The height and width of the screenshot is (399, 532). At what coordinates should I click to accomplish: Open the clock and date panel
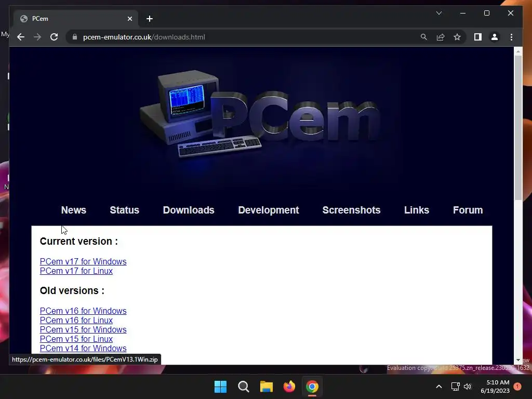pyautogui.click(x=495, y=387)
